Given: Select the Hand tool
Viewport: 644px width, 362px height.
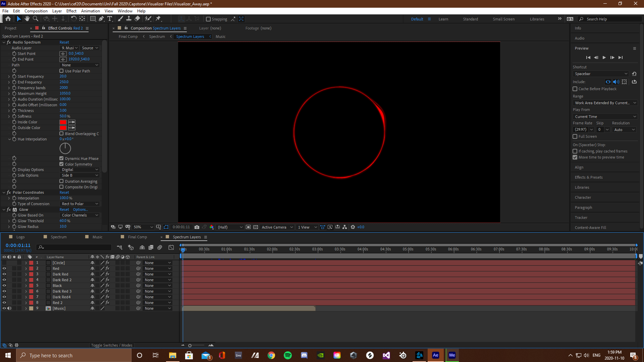Looking at the screenshot, I should coord(27,19).
